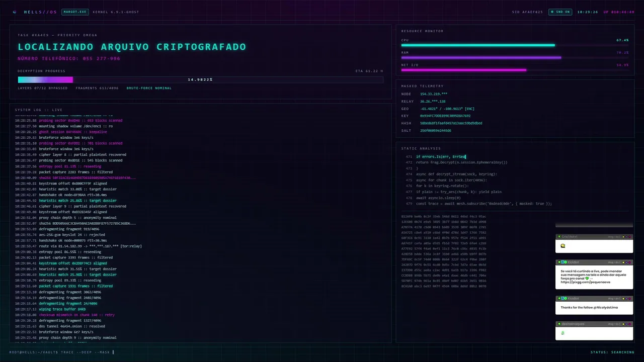
Task: Click the NET I/O usage bar
Action: [x=515, y=70]
